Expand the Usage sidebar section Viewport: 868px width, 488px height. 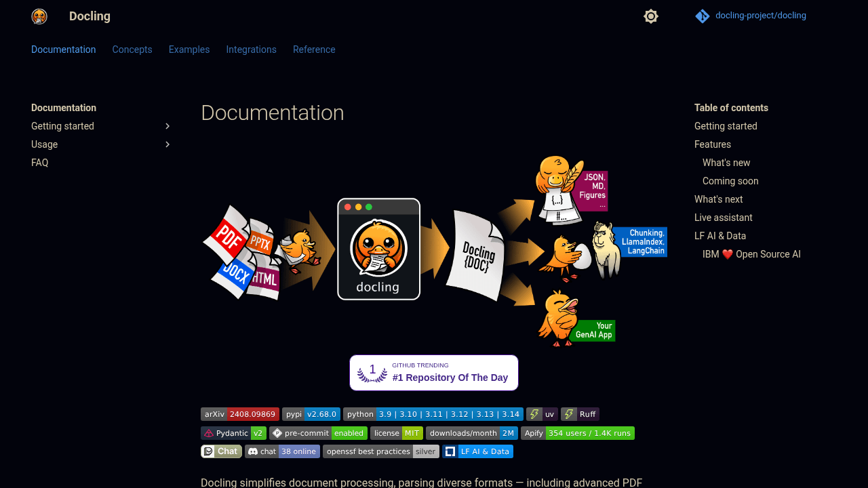tap(167, 144)
